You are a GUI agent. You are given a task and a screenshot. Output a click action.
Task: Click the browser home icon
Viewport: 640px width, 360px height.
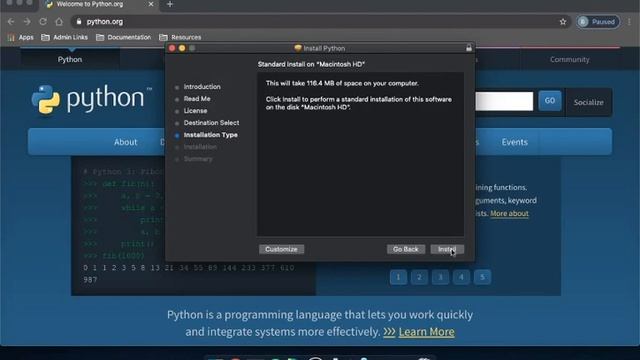59,22
